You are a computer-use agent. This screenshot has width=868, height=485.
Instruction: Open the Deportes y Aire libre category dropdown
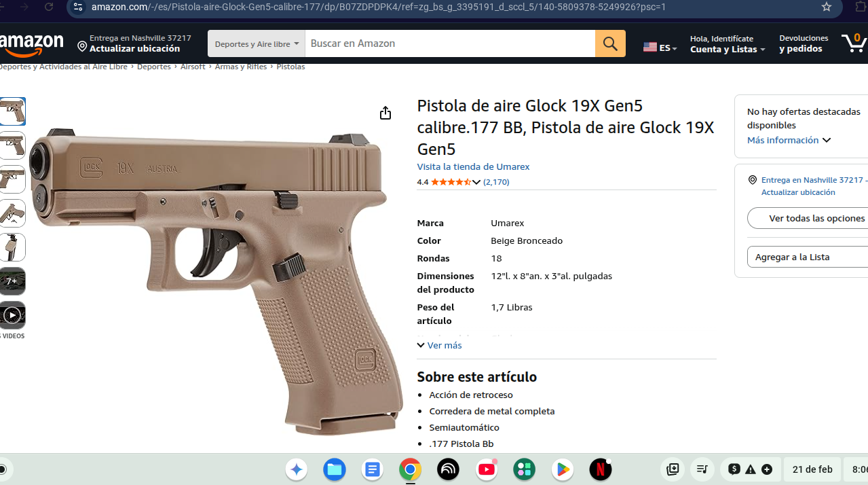pos(257,43)
